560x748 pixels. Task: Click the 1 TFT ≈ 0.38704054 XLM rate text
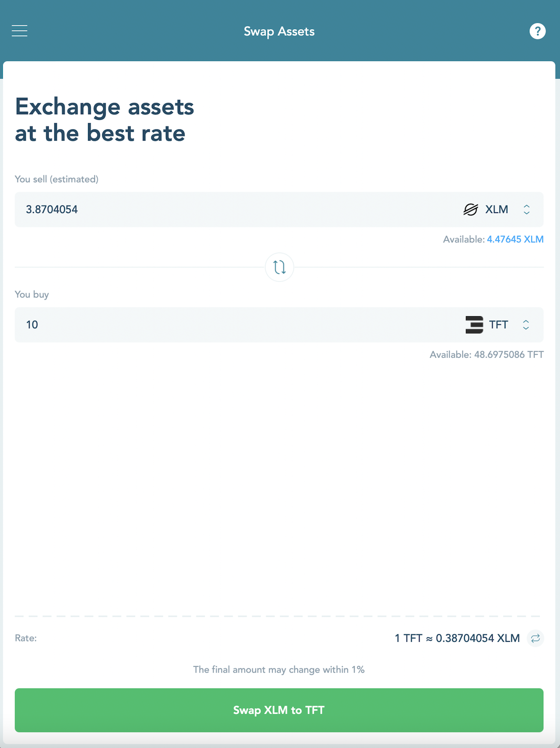pyautogui.click(x=457, y=638)
